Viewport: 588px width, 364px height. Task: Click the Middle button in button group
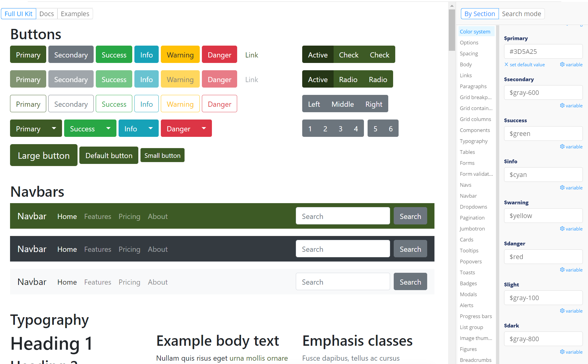click(x=343, y=104)
